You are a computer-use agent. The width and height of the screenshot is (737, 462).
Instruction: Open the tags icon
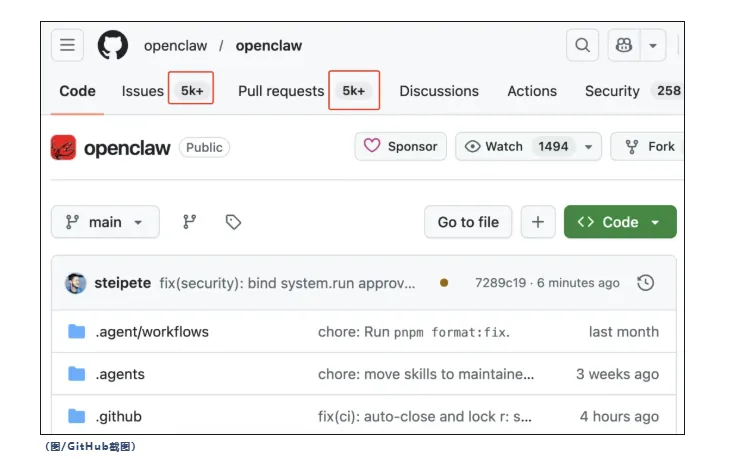pos(233,222)
